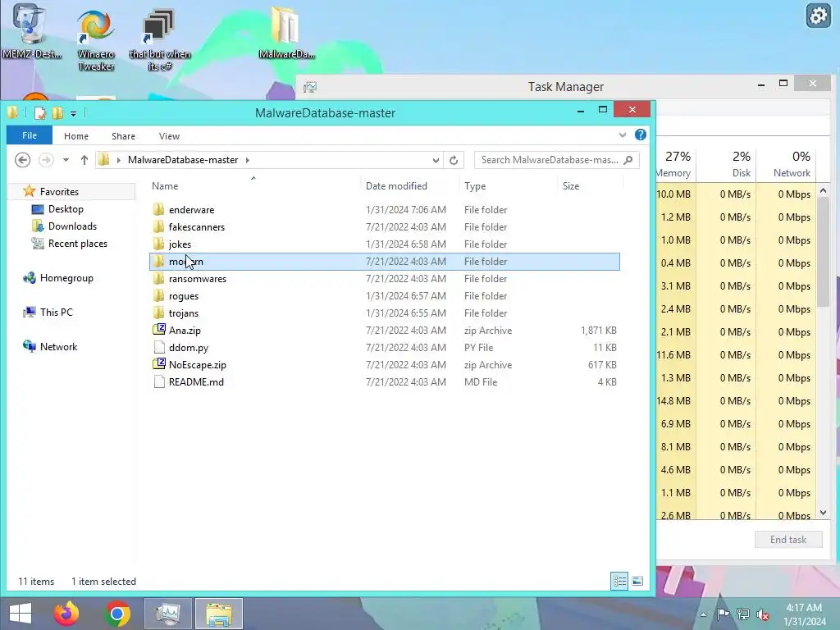Viewport: 840px width, 630px height.
Task: Open 'that but when its c#' shortcut
Action: [x=159, y=40]
